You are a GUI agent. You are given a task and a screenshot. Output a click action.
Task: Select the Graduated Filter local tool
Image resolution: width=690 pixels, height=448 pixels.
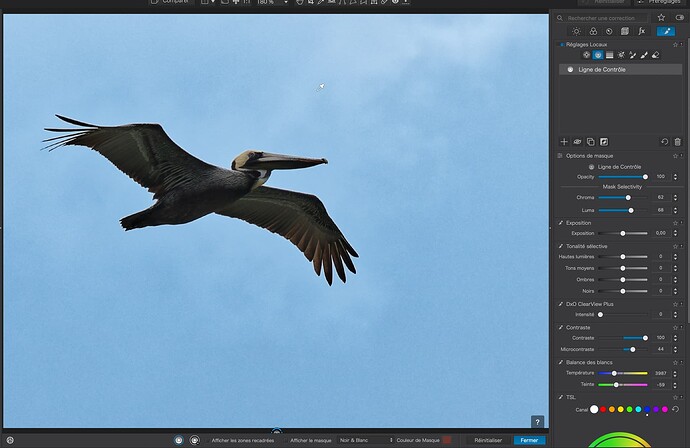609,55
